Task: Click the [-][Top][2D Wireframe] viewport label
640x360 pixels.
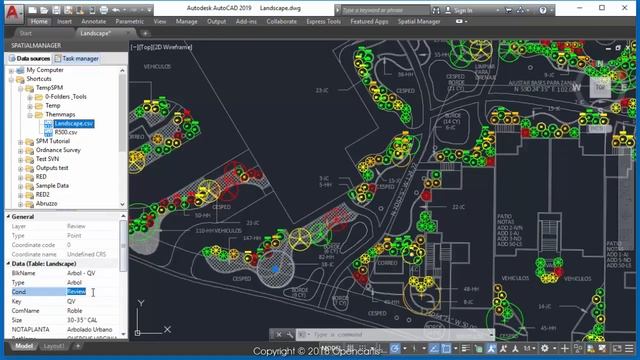Action: pyautogui.click(x=162, y=47)
